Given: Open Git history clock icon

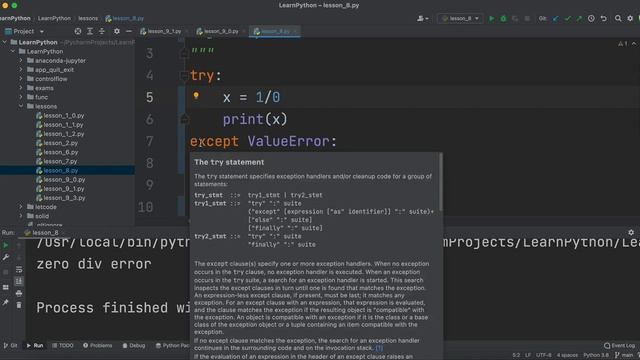Looking at the screenshot, I should [x=591, y=18].
